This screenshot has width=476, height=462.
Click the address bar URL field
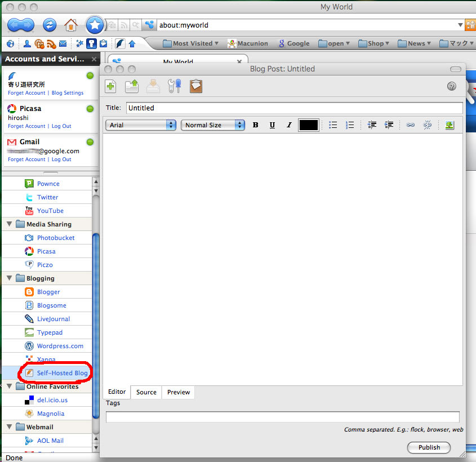pyautogui.click(x=306, y=25)
